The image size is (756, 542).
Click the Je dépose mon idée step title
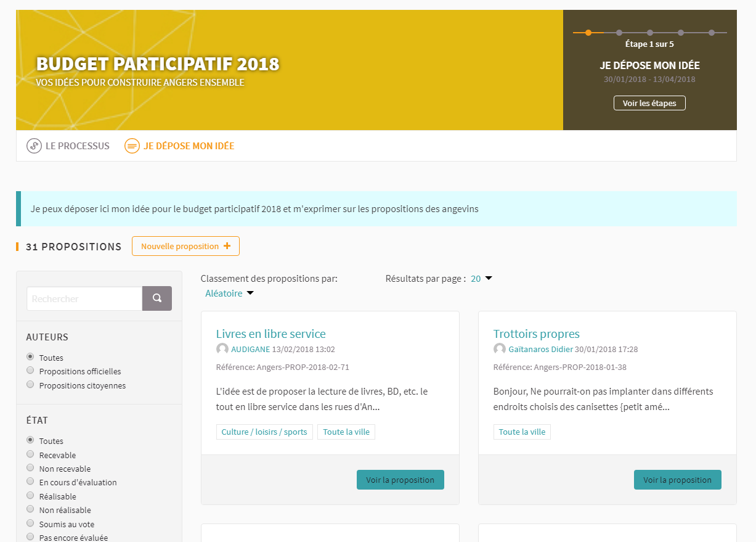point(650,65)
